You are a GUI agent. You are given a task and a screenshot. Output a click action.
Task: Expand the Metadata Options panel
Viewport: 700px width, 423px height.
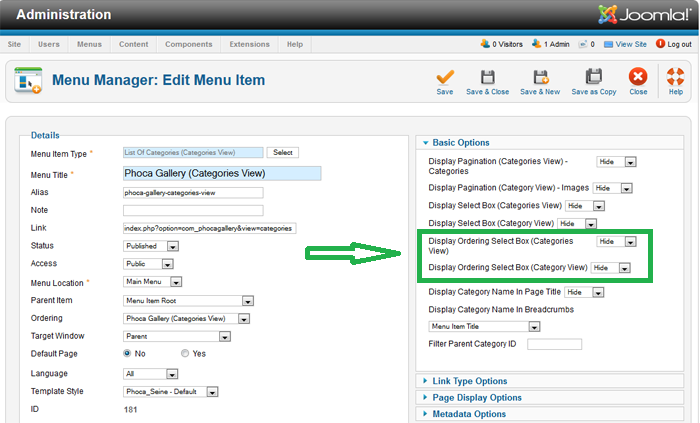tap(467, 414)
